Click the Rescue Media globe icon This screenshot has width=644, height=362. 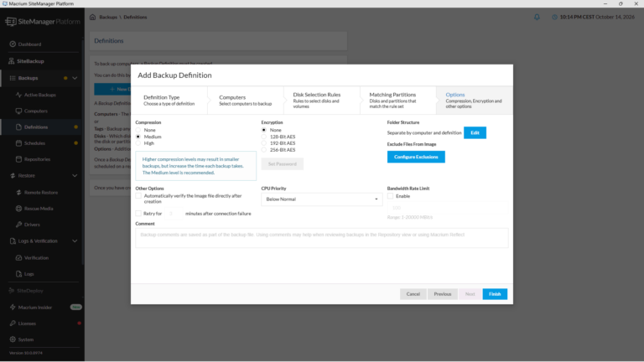click(x=18, y=209)
